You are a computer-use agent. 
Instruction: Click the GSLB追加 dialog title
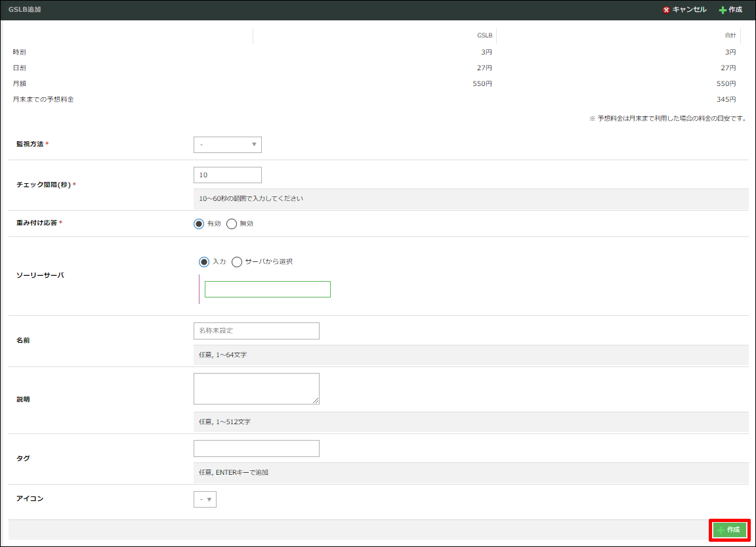[x=24, y=10]
